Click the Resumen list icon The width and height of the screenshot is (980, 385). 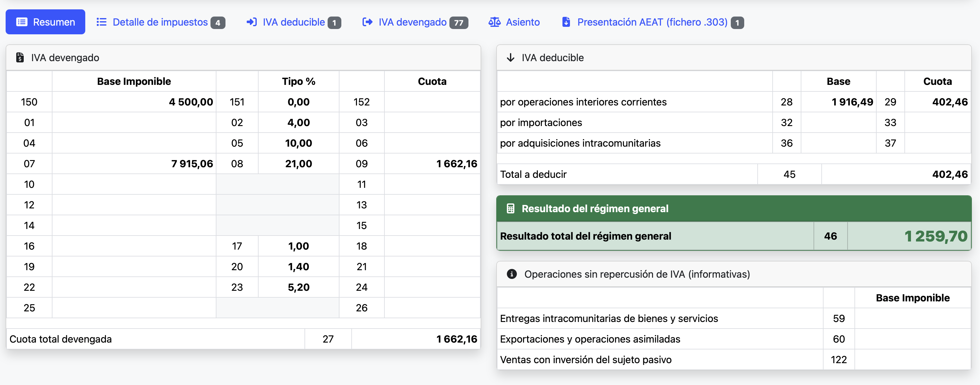tap(22, 22)
